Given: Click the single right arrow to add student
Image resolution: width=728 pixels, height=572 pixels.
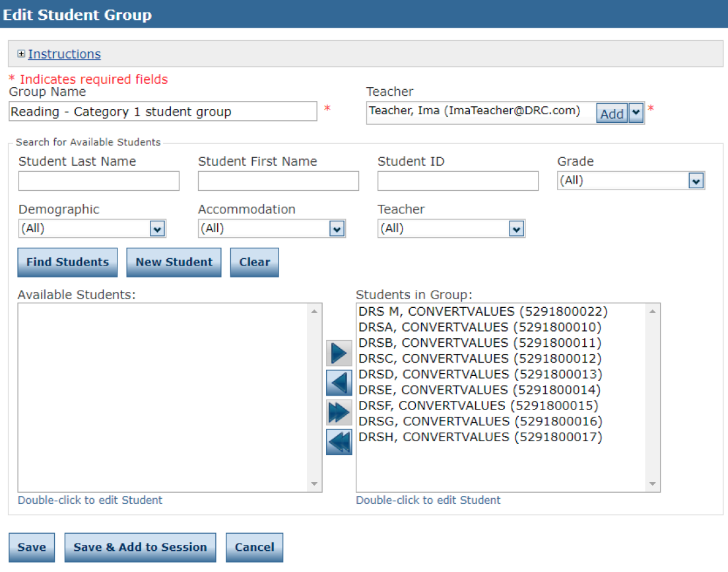Looking at the screenshot, I should pos(338,353).
